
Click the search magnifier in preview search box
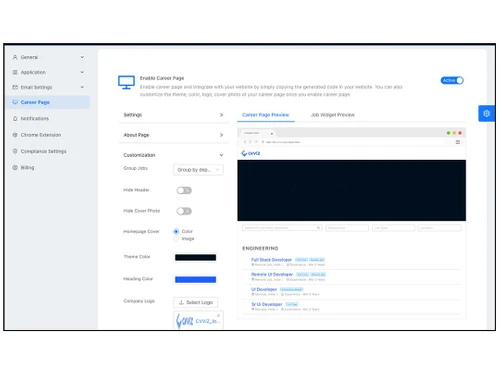pos(318,228)
